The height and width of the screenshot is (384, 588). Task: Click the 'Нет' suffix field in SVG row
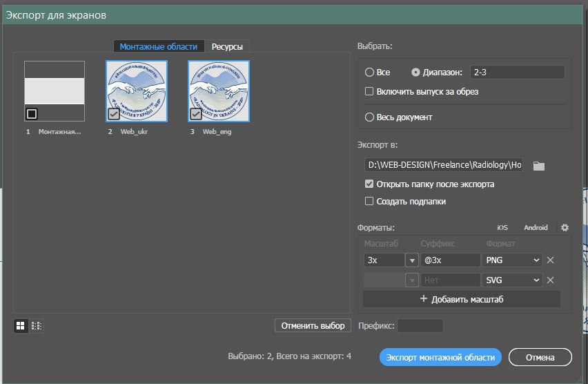[451, 280]
